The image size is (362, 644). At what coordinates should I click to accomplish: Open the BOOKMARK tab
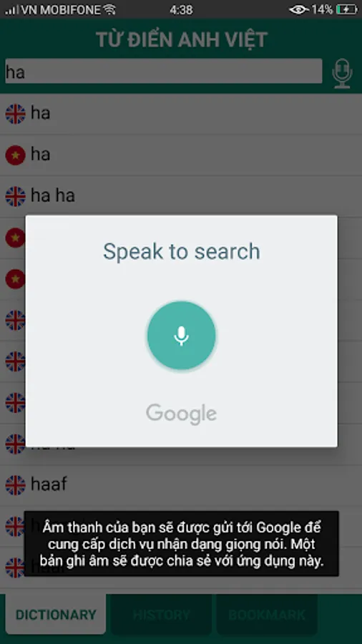coord(267,615)
